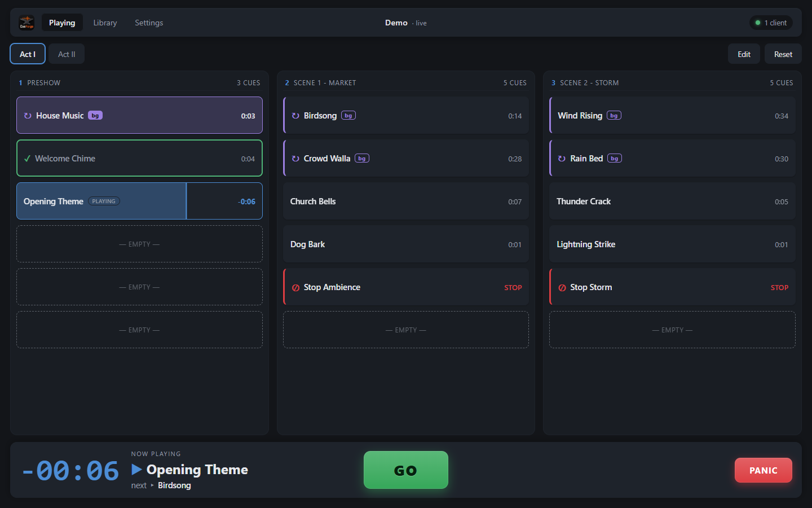Click the bg badge on Crowd Walla
Viewport: 812px width, 508px height.
point(362,159)
